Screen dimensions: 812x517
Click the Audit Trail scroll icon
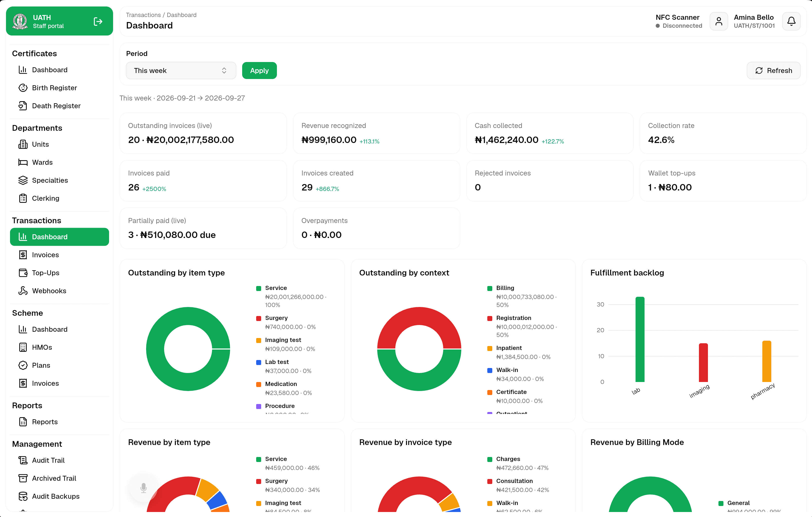click(23, 460)
